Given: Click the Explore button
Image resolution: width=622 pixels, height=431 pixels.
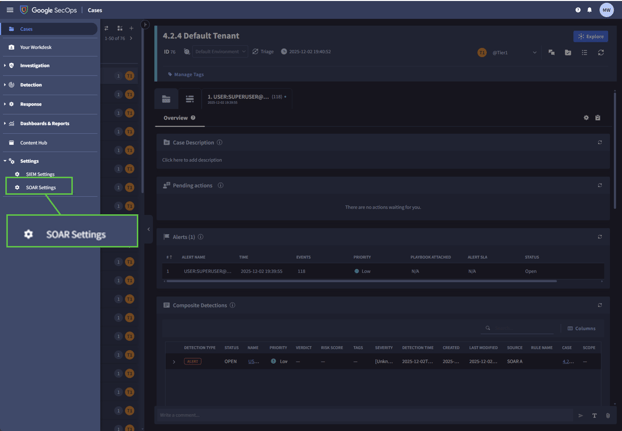Looking at the screenshot, I should coord(590,36).
